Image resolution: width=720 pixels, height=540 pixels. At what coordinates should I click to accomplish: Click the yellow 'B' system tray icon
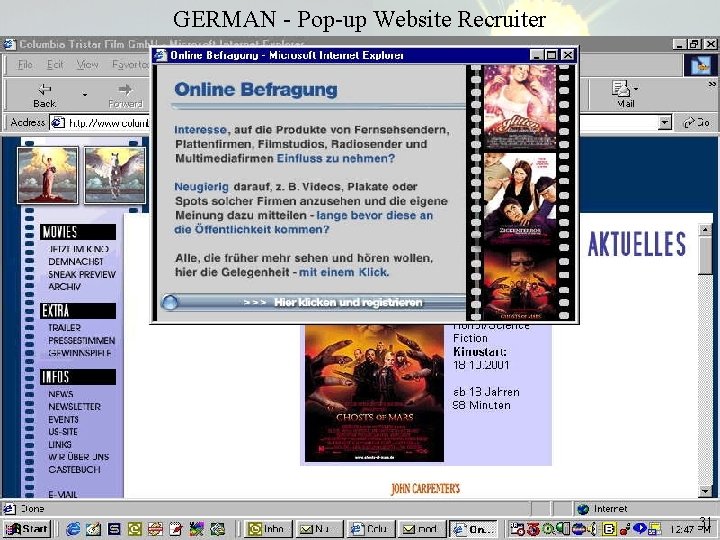pos(609,529)
